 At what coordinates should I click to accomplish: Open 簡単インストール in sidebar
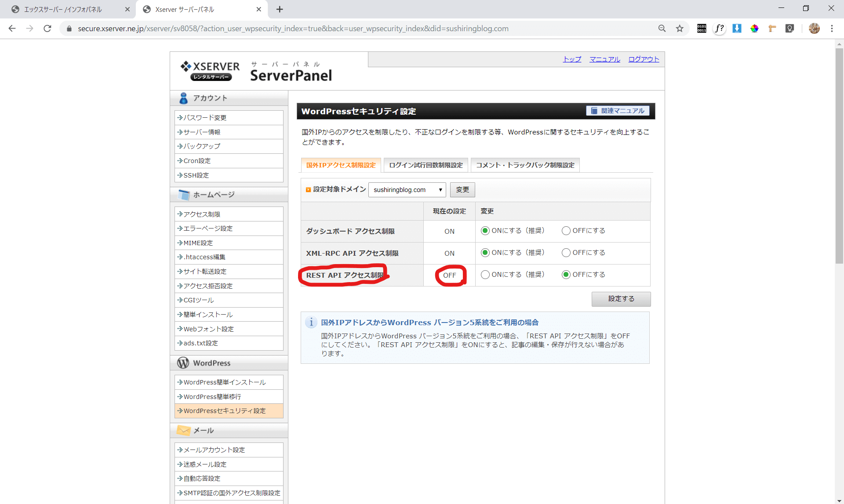pyautogui.click(x=229, y=315)
